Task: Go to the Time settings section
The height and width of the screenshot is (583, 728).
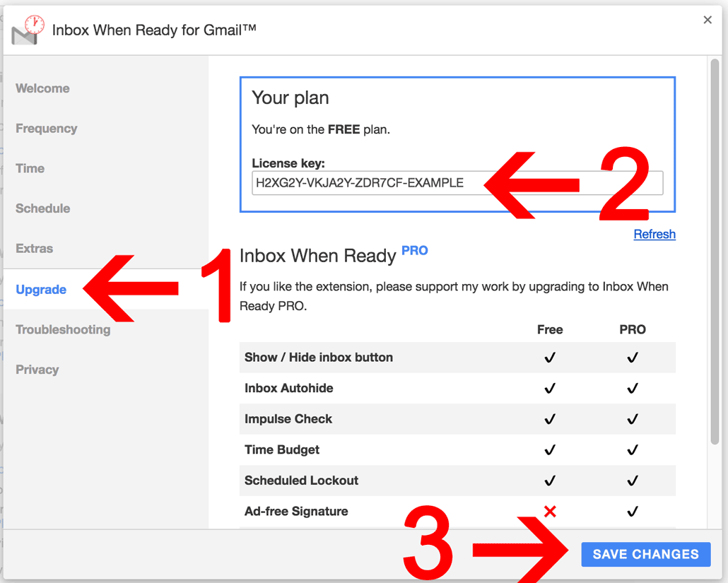Action: pos(30,168)
